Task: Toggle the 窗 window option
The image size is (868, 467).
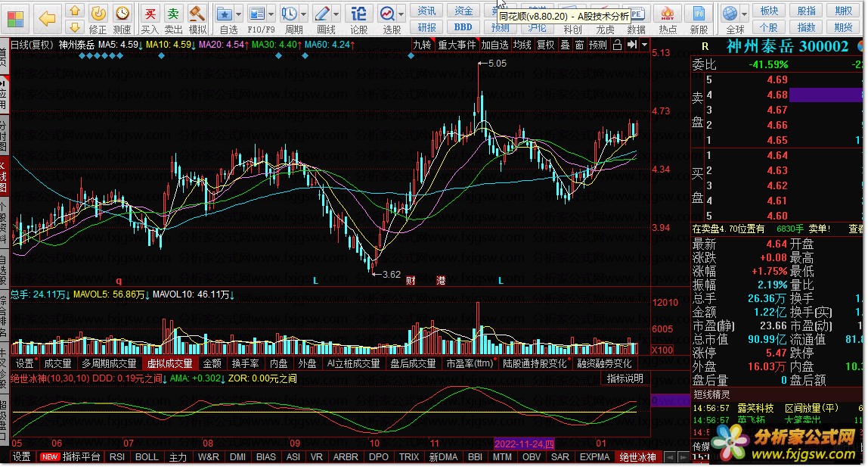Action: pyautogui.click(x=579, y=45)
